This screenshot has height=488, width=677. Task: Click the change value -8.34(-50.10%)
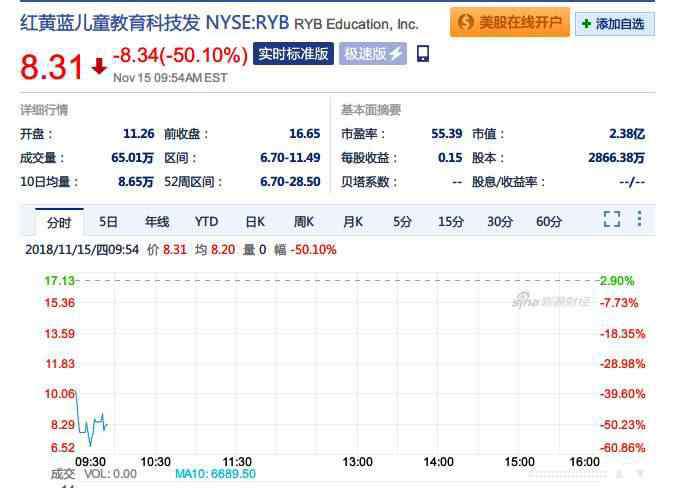coord(180,55)
